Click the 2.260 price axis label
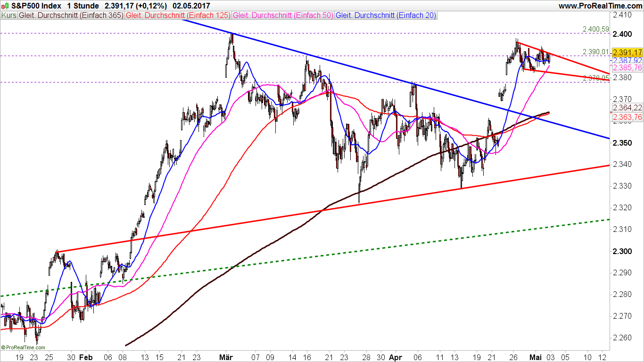 pyautogui.click(x=622, y=337)
